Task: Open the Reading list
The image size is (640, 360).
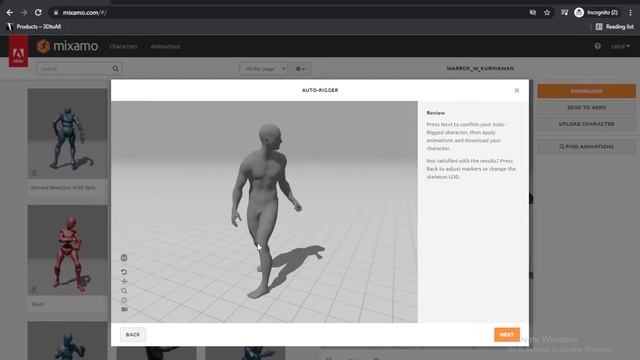Action: coord(615,27)
